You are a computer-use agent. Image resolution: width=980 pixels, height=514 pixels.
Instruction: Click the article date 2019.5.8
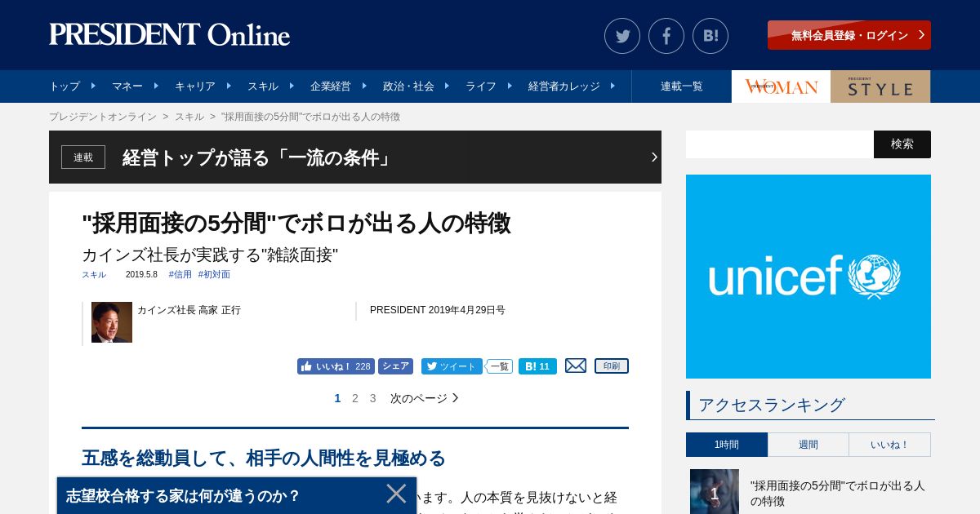click(x=141, y=275)
